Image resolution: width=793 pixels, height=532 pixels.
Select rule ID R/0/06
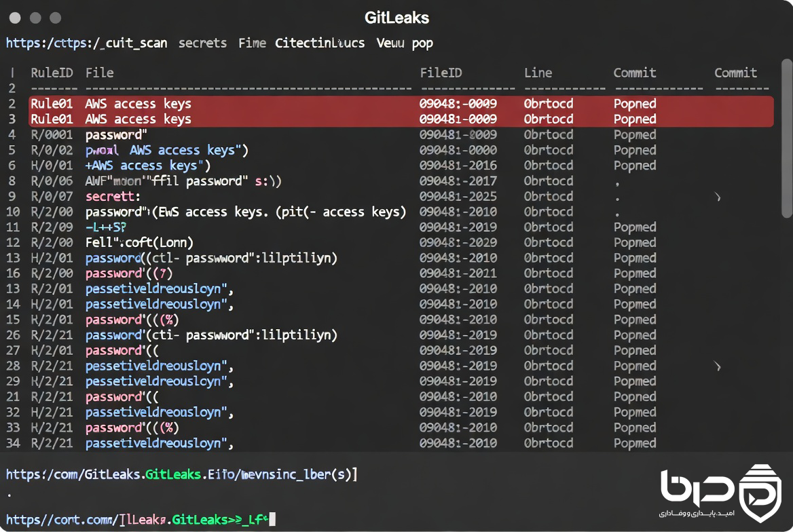[52, 181]
